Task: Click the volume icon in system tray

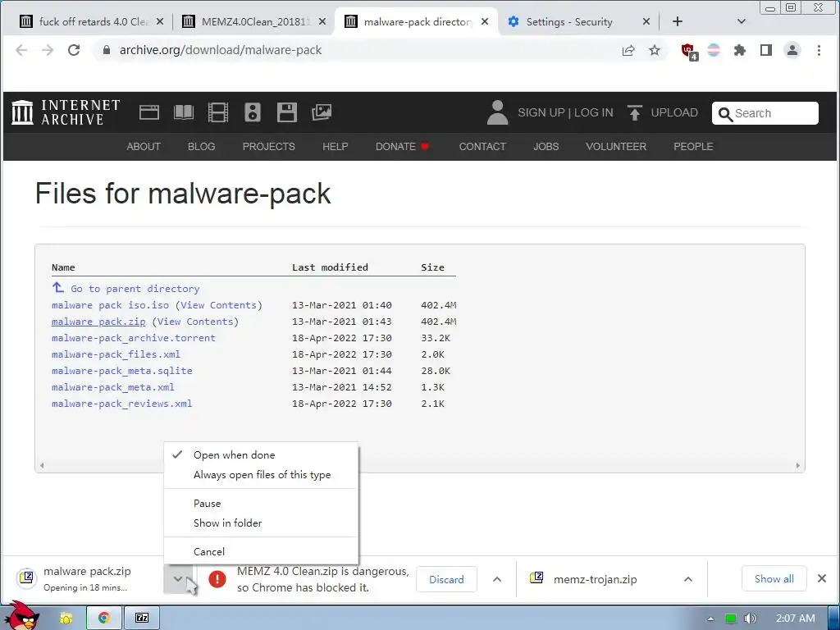Action: (x=750, y=619)
